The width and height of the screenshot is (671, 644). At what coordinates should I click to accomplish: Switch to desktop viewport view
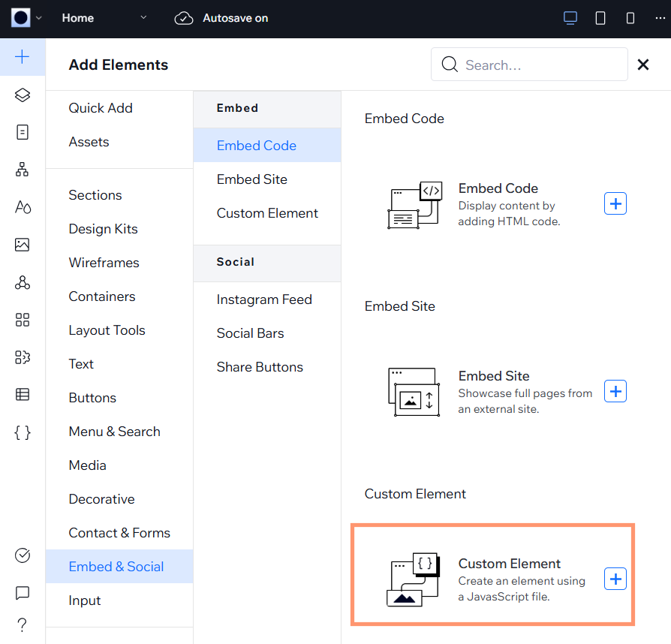(570, 18)
